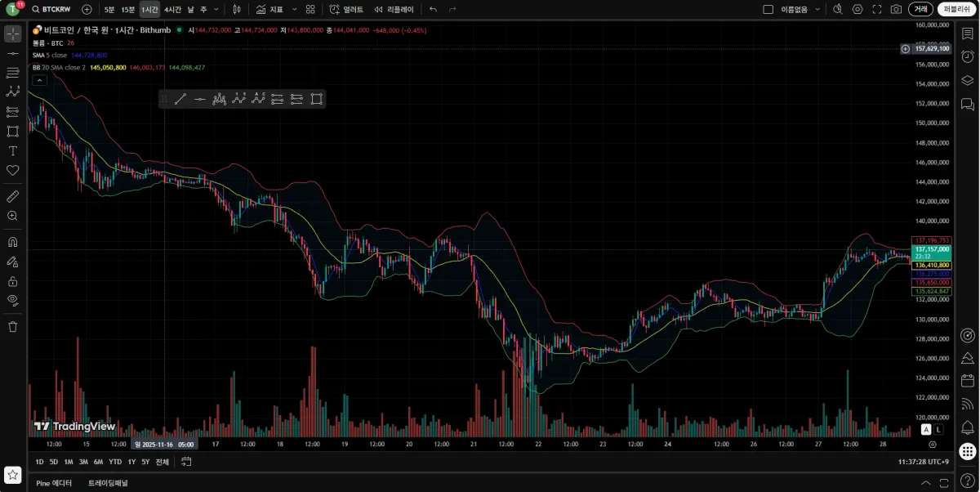Pick the trend line in floating toolbar
Viewport: 980px width, 492px height.
(x=180, y=99)
